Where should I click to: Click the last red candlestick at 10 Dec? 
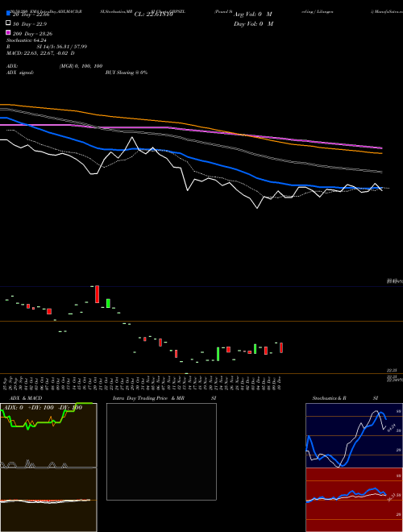tap(281, 347)
